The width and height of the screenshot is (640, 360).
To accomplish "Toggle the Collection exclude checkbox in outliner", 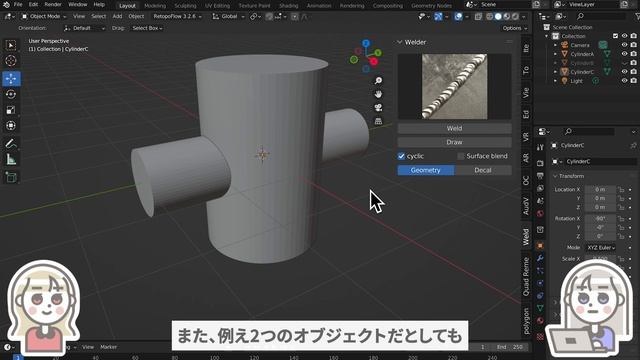I will pyautogui.click(x=616, y=36).
